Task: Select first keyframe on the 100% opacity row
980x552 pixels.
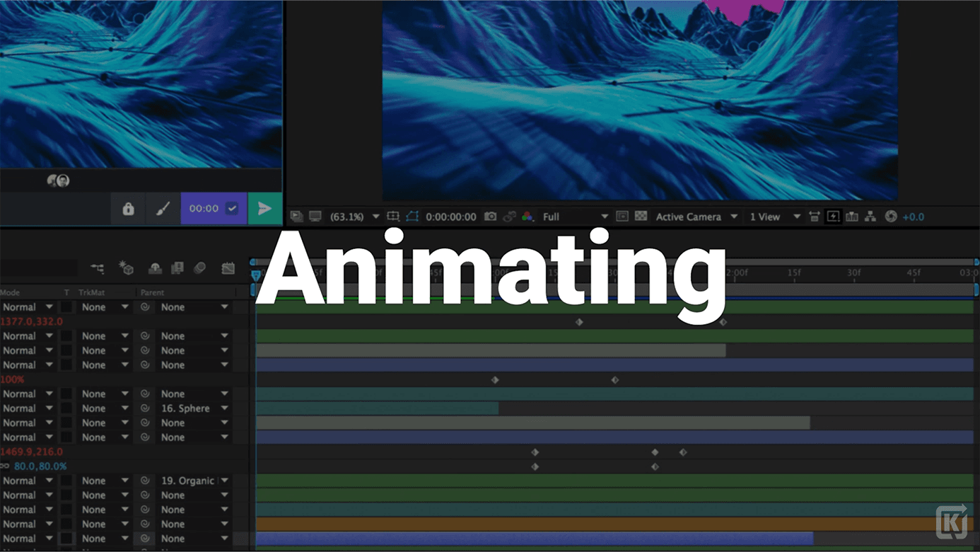Action: point(495,380)
